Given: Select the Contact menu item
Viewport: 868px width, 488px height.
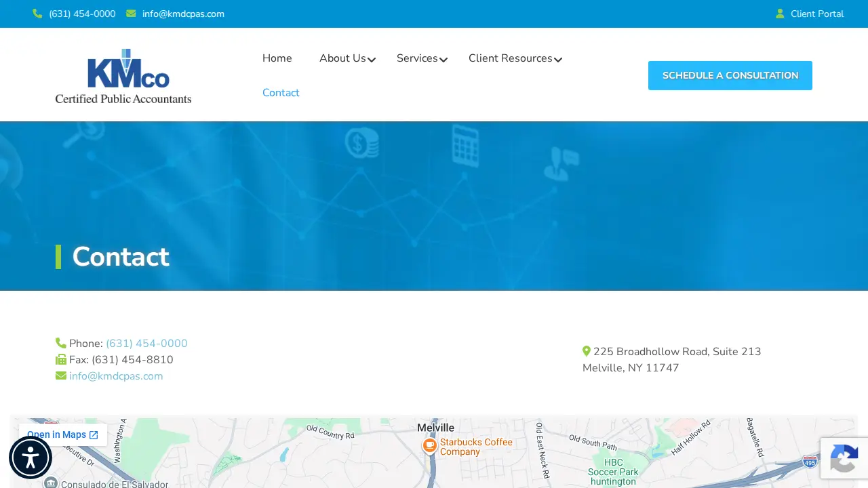Looking at the screenshot, I should [281, 93].
